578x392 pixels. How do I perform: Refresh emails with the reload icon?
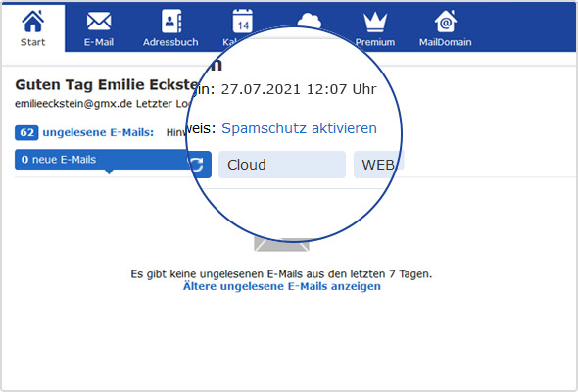(197, 165)
